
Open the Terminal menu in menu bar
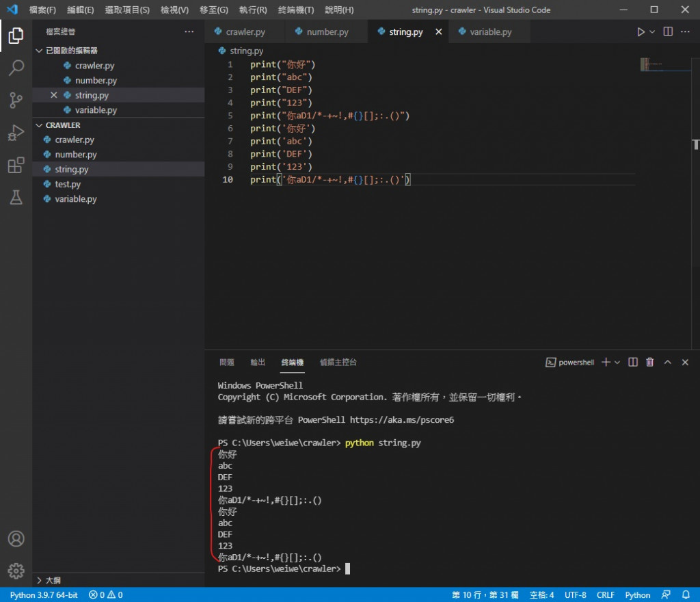296,10
